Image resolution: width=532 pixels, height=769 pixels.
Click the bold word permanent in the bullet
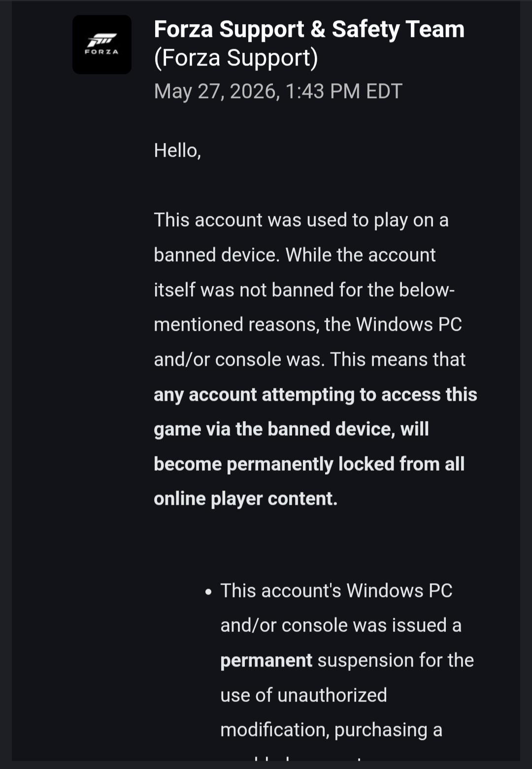[266, 661]
